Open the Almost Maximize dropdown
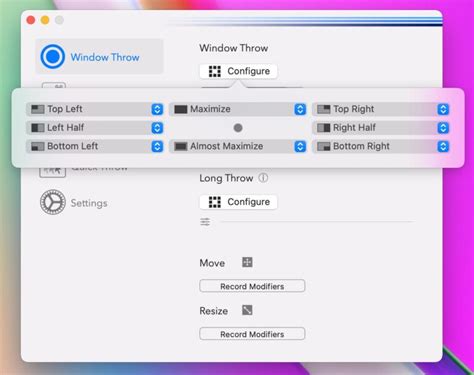Screen dimensions: 474x375 point(238,146)
